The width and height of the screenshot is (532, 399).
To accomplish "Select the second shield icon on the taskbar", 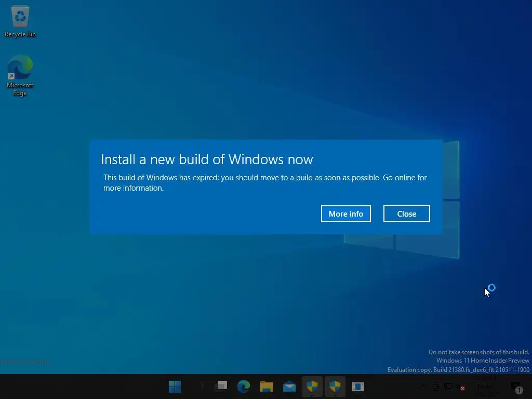I will [x=335, y=387].
